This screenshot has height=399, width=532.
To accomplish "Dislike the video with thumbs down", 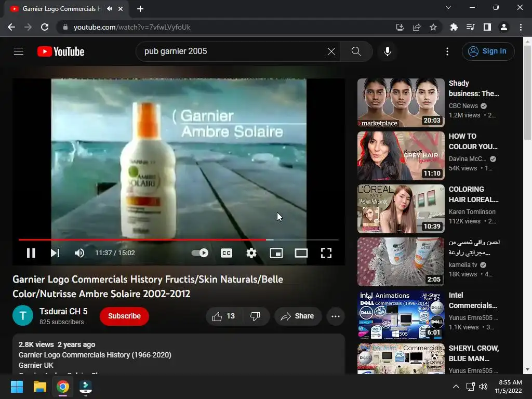I will click(x=256, y=316).
